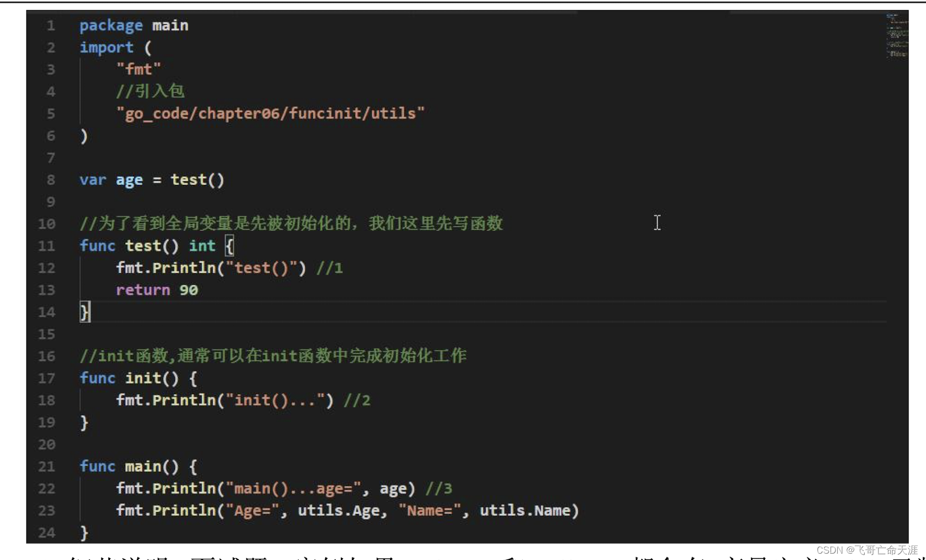
Task: Click 'func main() {' declaration
Action: [x=138, y=466]
